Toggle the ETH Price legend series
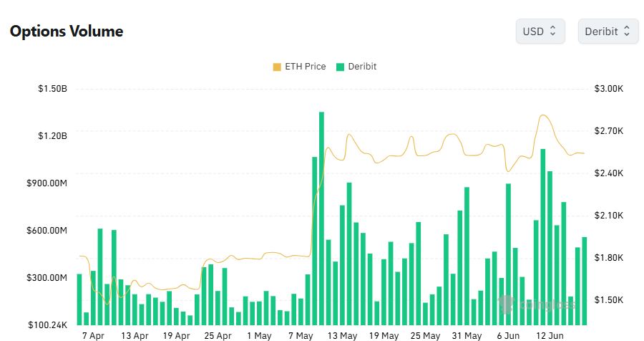This screenshot has width=644, height=341. pos(305,67)
